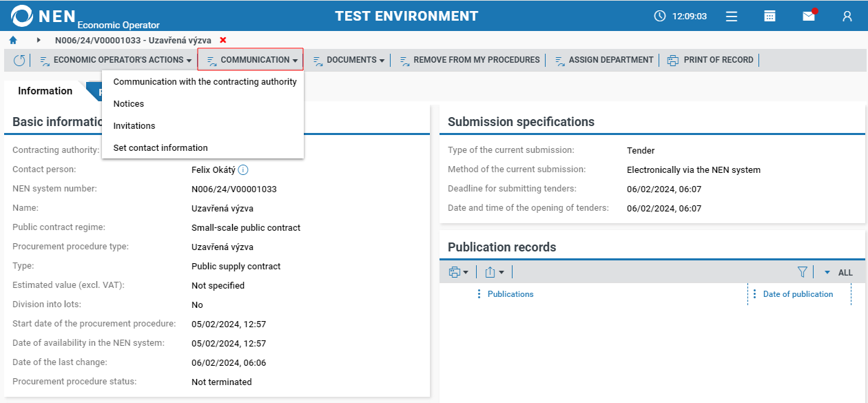The width and height of the screenshot is (868, 403).
Task: Open the ALL filter dropdown
Action: pos(838,272)
